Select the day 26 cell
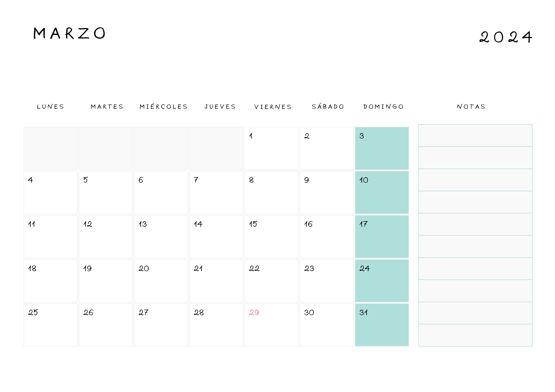Screen dimensions: 555x392 coord(105,325)
